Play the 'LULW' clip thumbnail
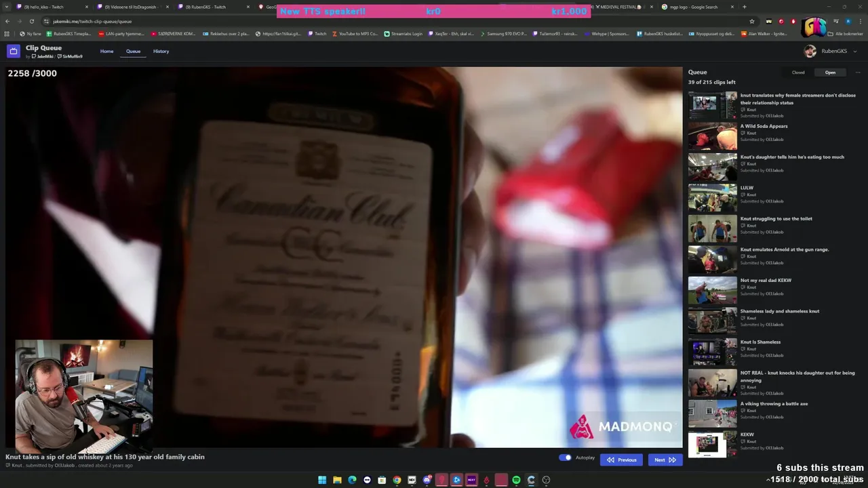The width and height of the screenshot is (868, 488). 712,198
